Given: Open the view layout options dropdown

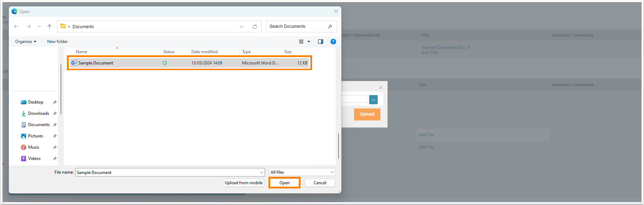Looking at the screenshot, I should (309, 42).
